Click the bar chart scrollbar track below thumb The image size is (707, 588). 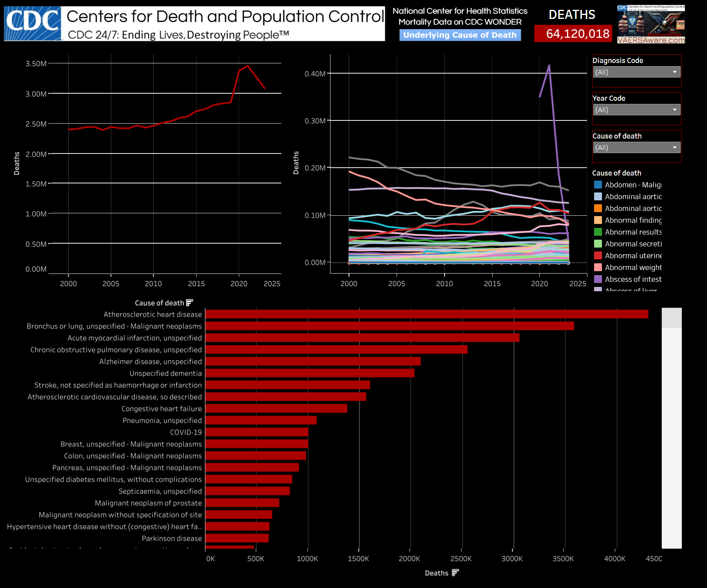pyautogui.click(x=672, y=438)
